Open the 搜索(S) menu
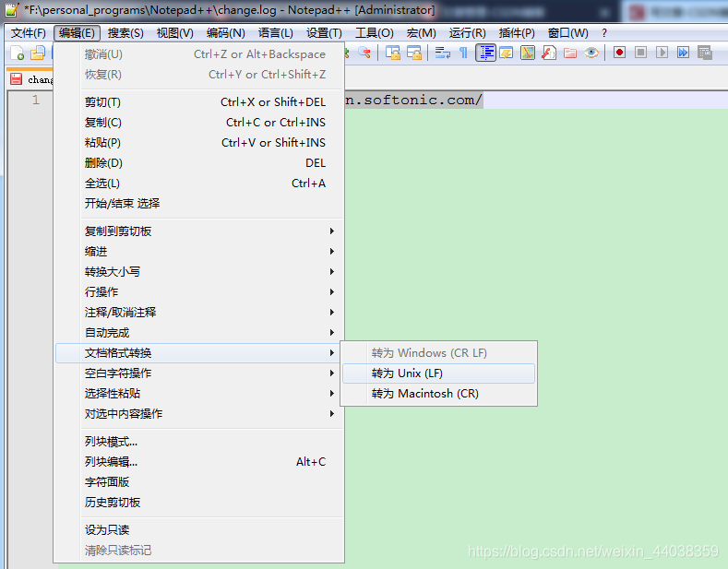This screenshot has width=728, height=569. (x=125, y=33)
